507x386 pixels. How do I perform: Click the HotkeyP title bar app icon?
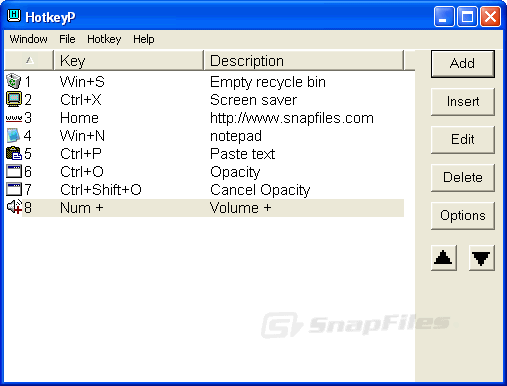coord(14,16)
